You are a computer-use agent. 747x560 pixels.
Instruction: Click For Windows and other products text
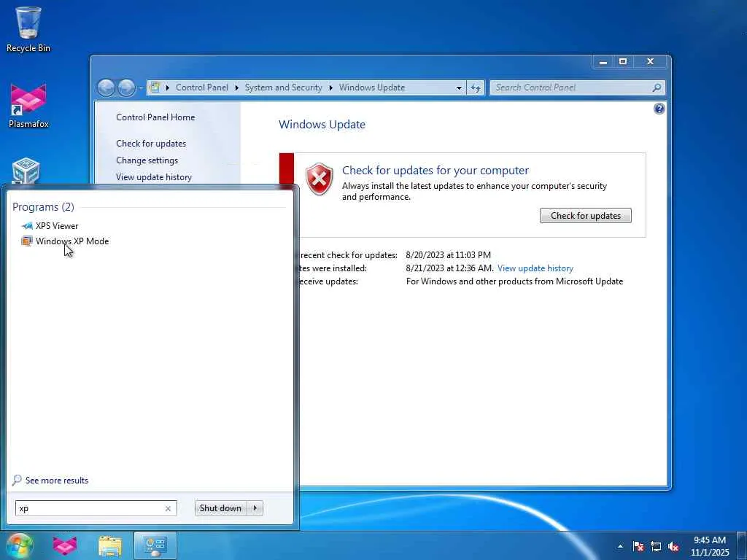pyautogui.click(x=514, y=281)
